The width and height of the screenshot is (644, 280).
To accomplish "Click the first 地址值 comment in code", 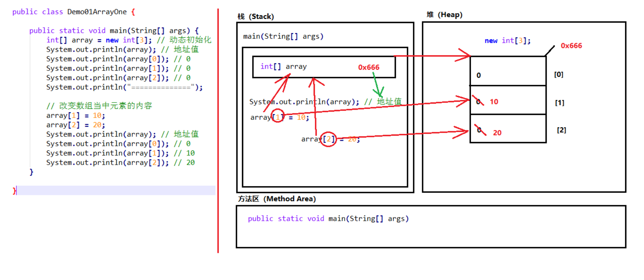I will click(x=186, y=49).
